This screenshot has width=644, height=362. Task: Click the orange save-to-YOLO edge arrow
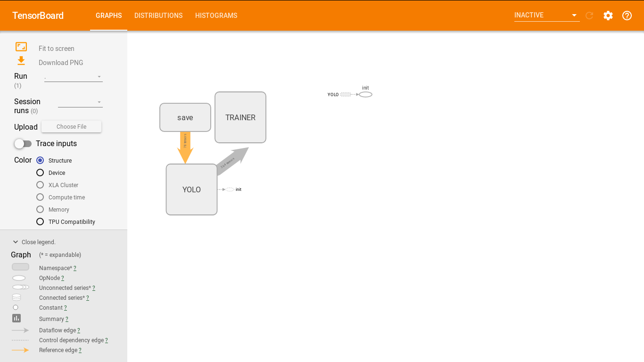[x=185, y=148]
